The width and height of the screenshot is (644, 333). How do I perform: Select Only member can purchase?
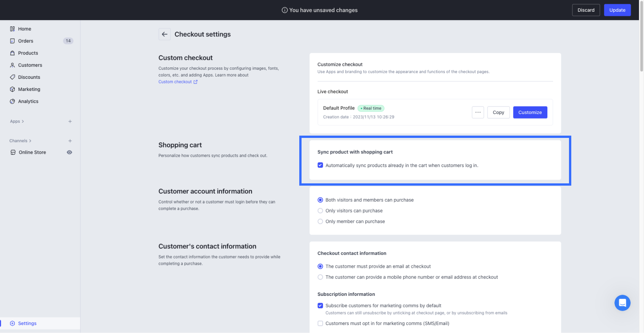pyautogui.click(x=320, y=221)
